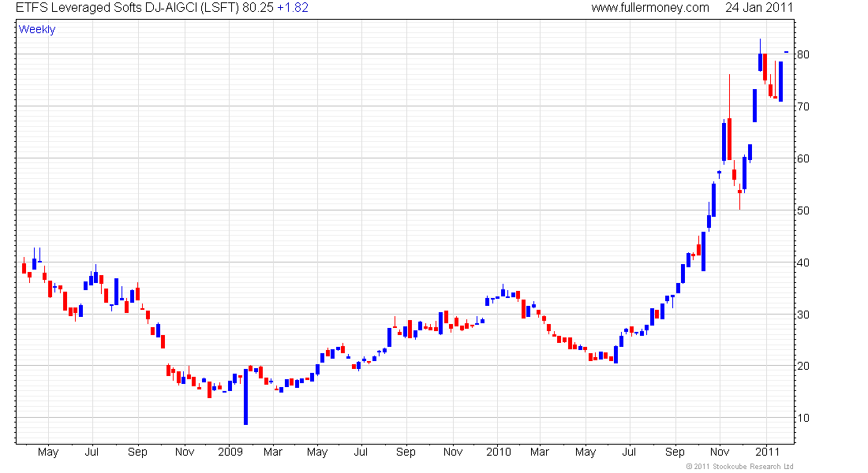Screen dimensions: 868x473
Task: Click the y-axis label '60'
Action: [x=803, y=158]
